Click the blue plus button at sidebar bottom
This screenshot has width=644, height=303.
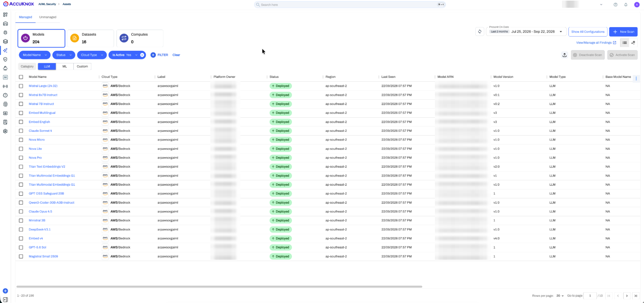click(x=5, y=291)
